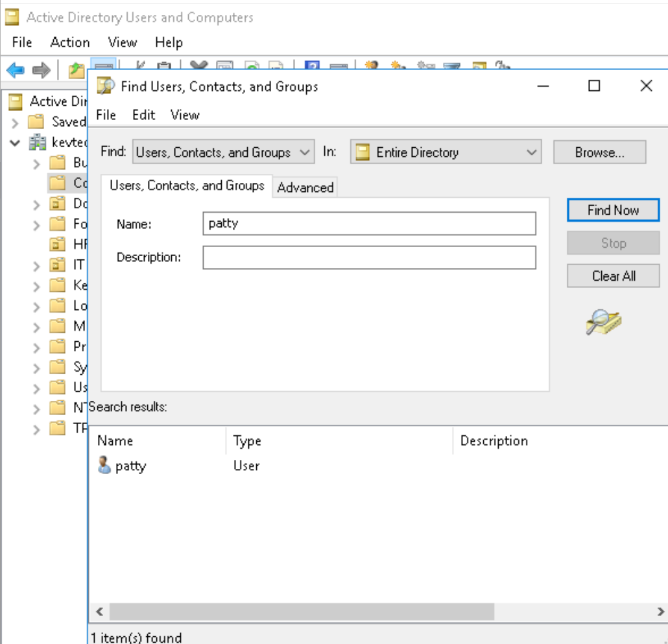Click the horizontal scrollbar thumb in results
Viewport: 668px width, 644px height.
tap(302, 612)
